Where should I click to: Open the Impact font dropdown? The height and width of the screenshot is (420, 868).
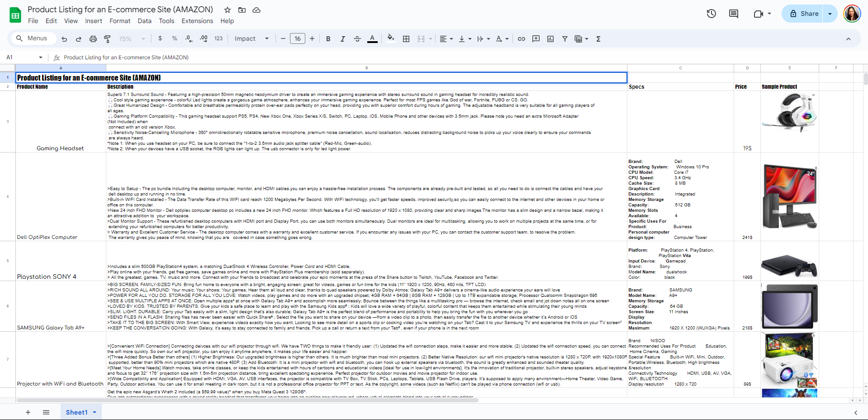click(251, 39)
